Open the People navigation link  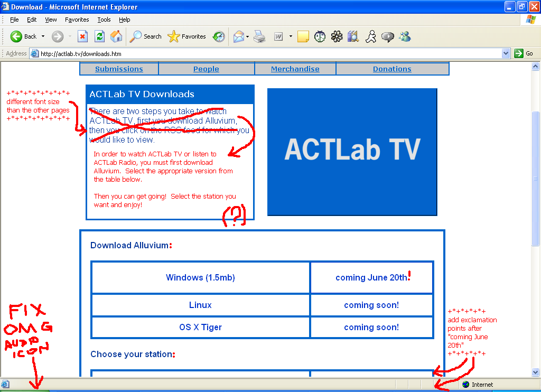pyautogui.click(x=206, y=69)
